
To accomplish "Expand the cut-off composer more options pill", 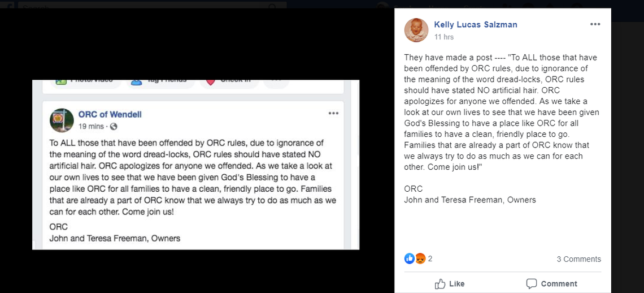I will (276, 81).
